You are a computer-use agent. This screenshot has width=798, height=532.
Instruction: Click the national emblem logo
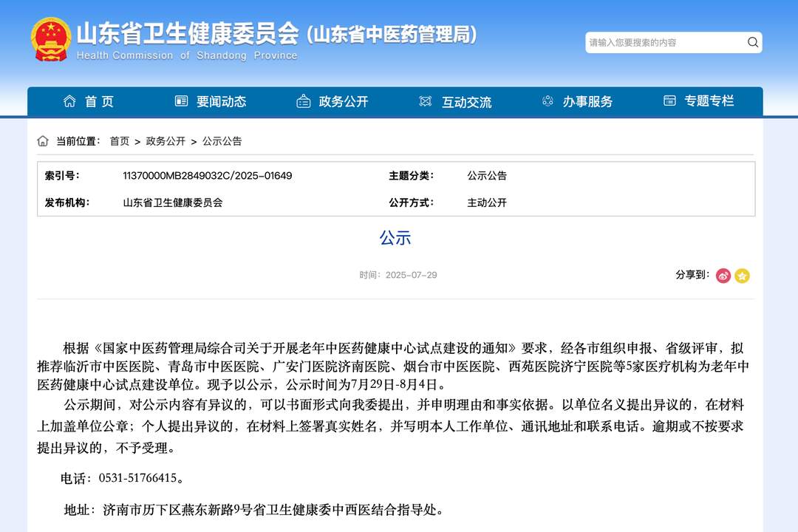(x=49, y=41)
